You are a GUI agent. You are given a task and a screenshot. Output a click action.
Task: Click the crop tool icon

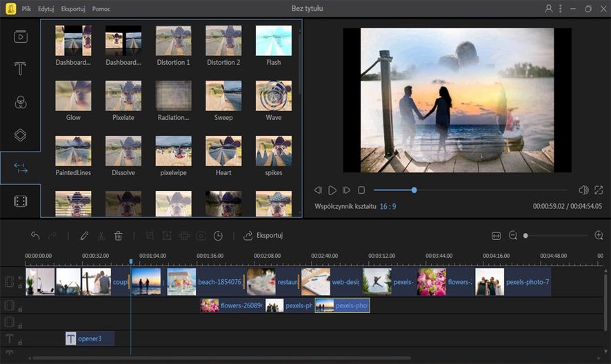150,235
